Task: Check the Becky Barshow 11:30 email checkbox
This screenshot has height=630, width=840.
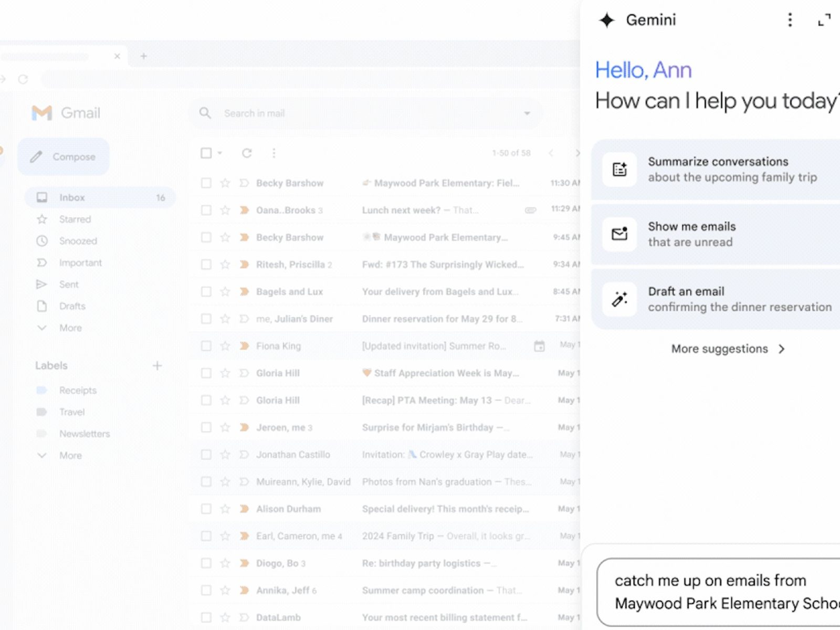Action: coord(206,183)
